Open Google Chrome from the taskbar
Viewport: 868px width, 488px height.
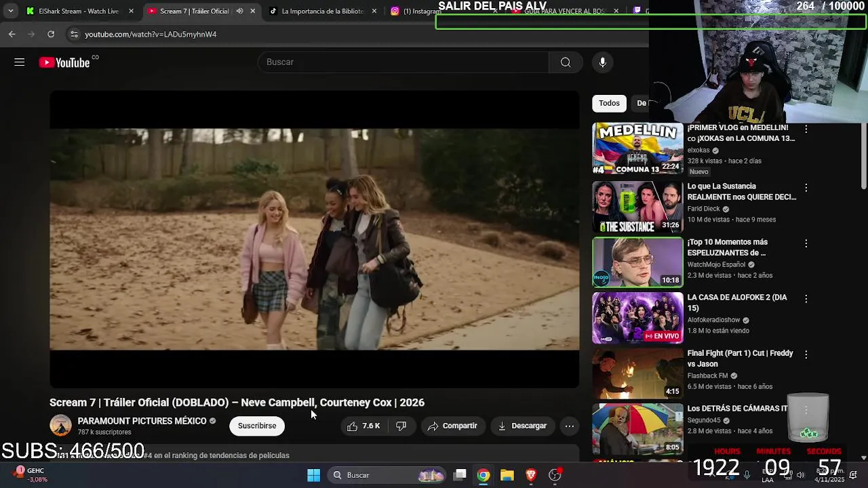point(484,475)
